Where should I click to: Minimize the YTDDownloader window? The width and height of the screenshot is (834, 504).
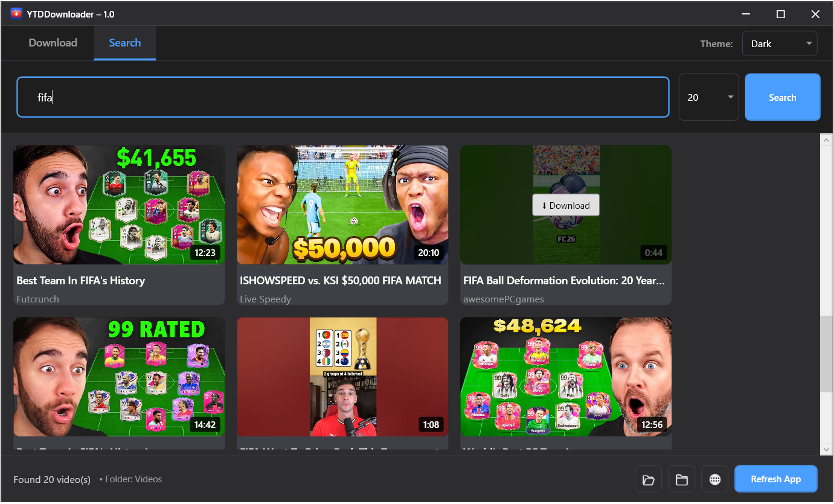point(746,14)
